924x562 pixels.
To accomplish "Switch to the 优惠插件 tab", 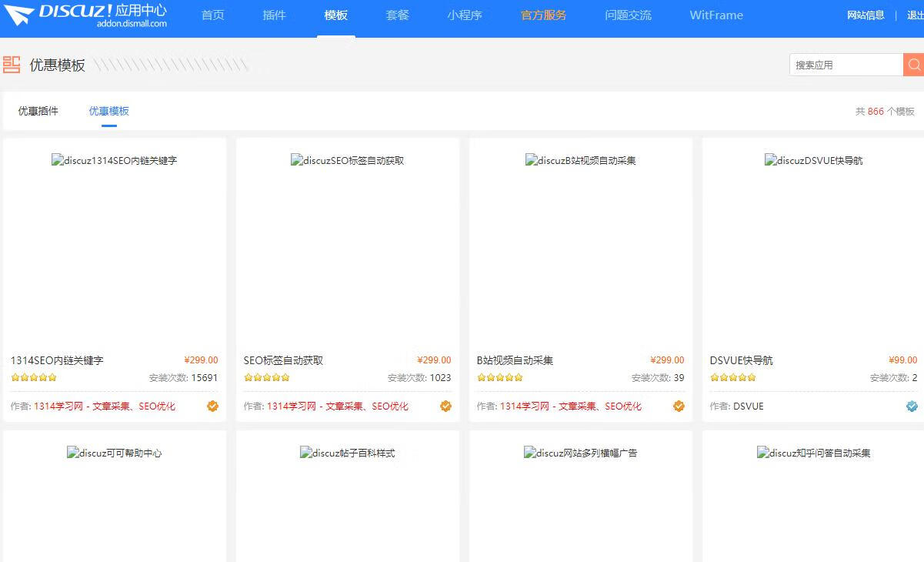I will 38,111.
